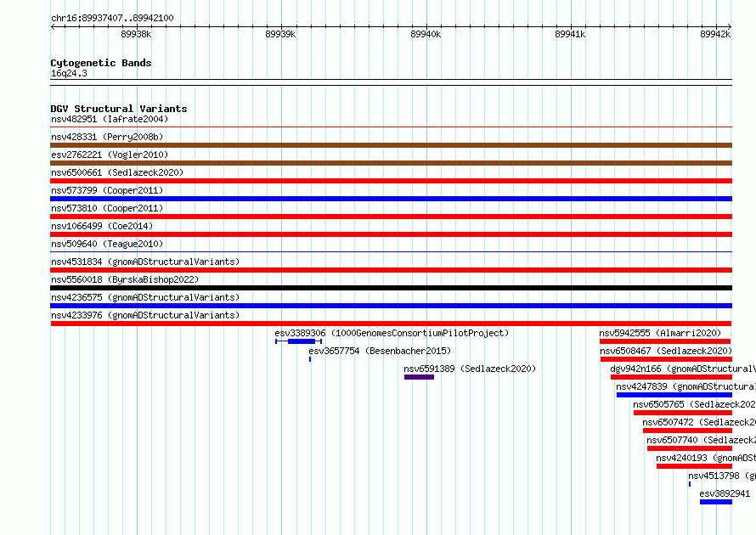Select the DGV Structural Variants track title
The image size is (756, 535).
click(x=119, y=109)
